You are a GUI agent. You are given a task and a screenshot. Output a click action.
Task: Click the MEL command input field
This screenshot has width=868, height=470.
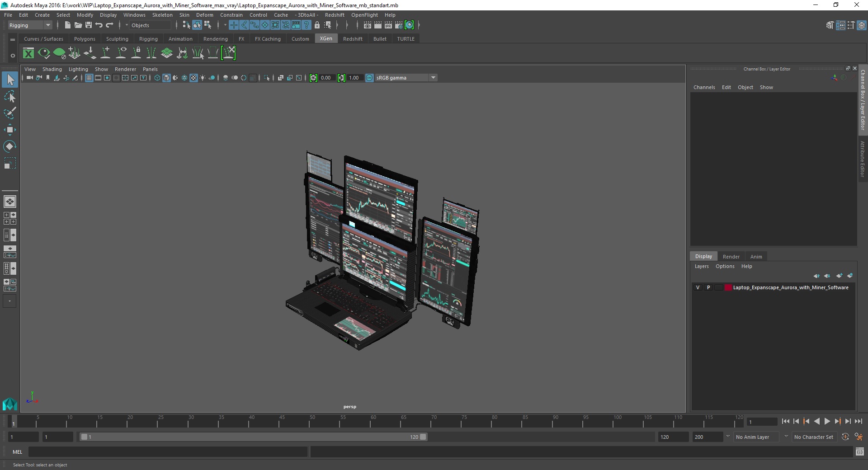pos(168,451)
